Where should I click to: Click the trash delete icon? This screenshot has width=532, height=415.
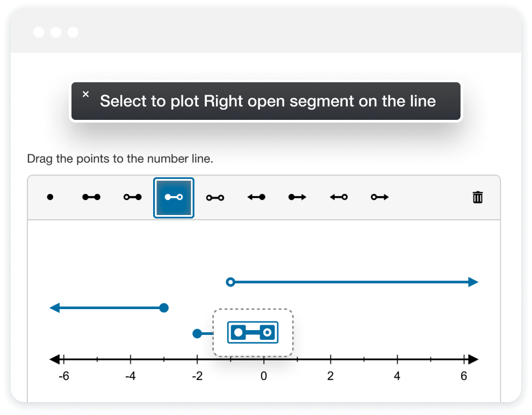[x=477, y=197]
